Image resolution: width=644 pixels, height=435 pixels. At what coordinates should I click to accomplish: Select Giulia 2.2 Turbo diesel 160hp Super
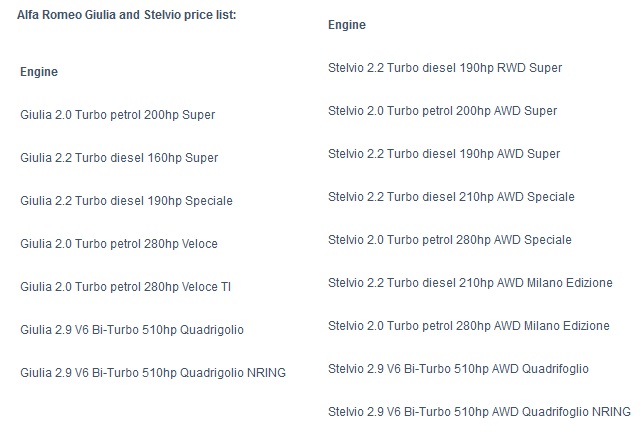tap(119, 158)
